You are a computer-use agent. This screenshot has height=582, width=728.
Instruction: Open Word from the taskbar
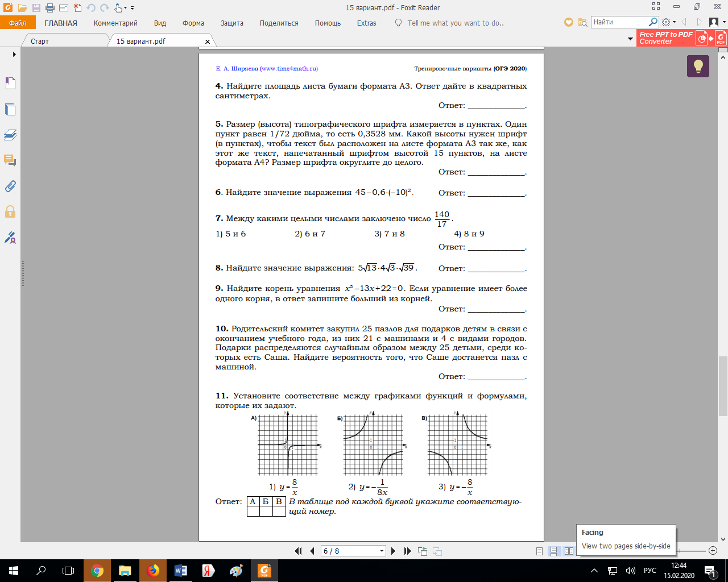pyautogui.click(x=181, y=571)
